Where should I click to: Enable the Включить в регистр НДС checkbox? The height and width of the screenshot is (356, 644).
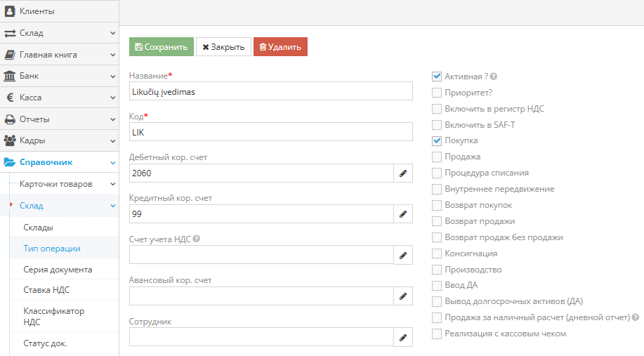click(437, 109)
